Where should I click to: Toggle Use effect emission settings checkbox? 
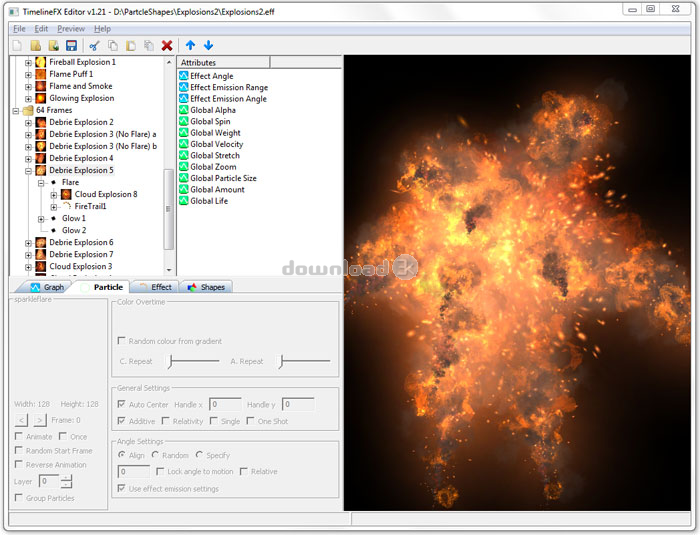pos(121,488)
